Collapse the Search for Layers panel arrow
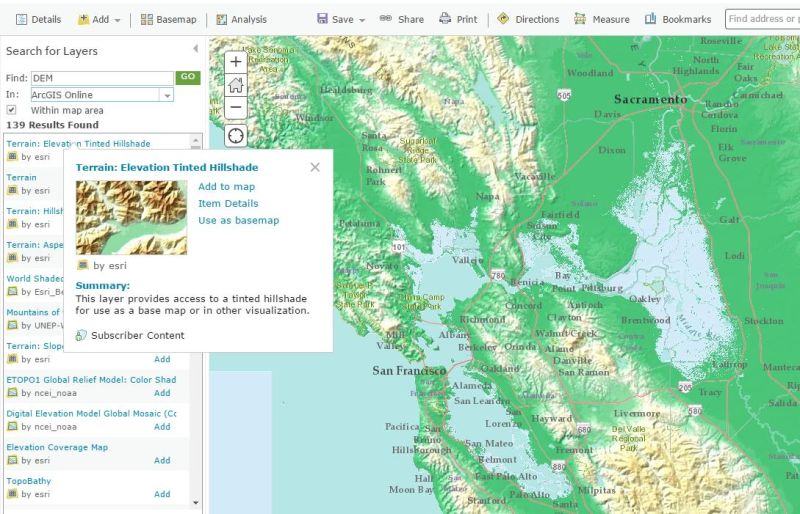This screenshot has height=514, width=800. pyautogui.click(x=195, y=49)
